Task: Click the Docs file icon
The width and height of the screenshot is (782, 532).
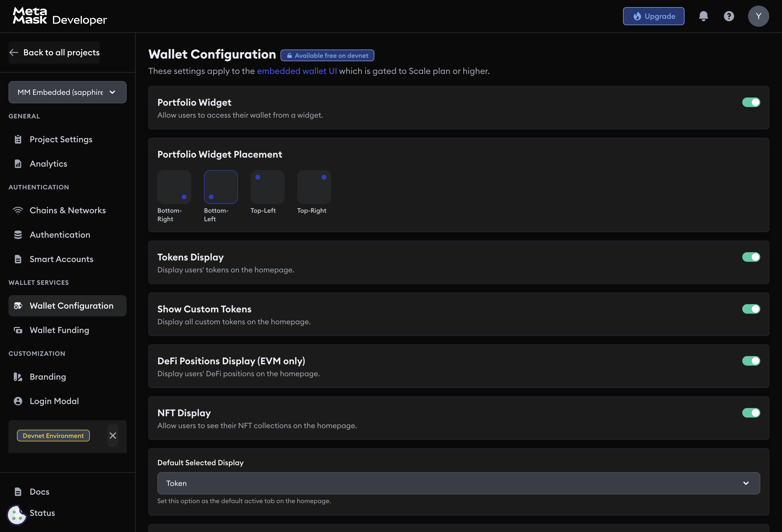Action: [x=18, y=492]
